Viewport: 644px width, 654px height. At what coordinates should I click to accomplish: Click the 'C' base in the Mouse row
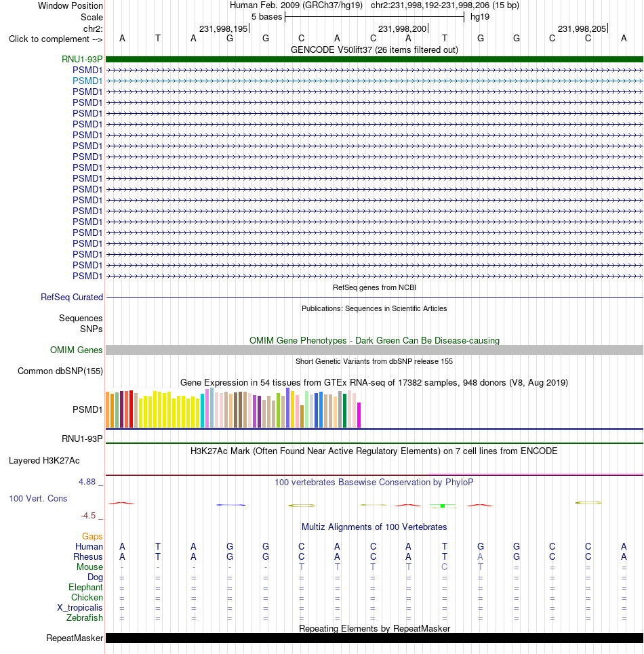[444, 567]
